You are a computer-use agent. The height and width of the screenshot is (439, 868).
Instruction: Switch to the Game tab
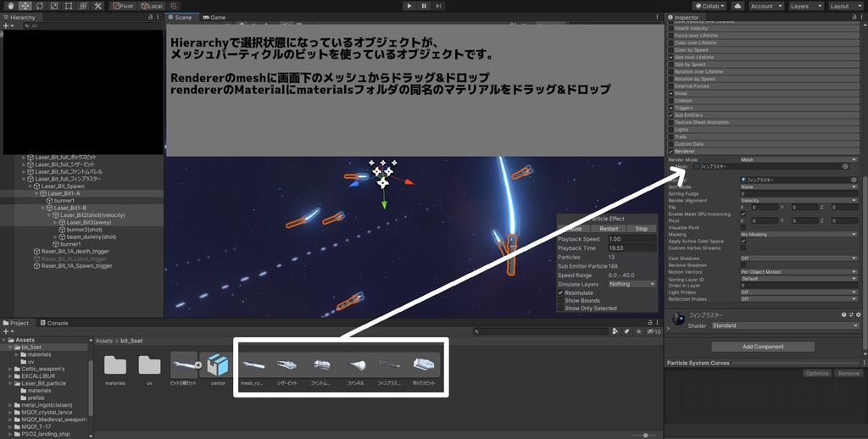(214, 18)
